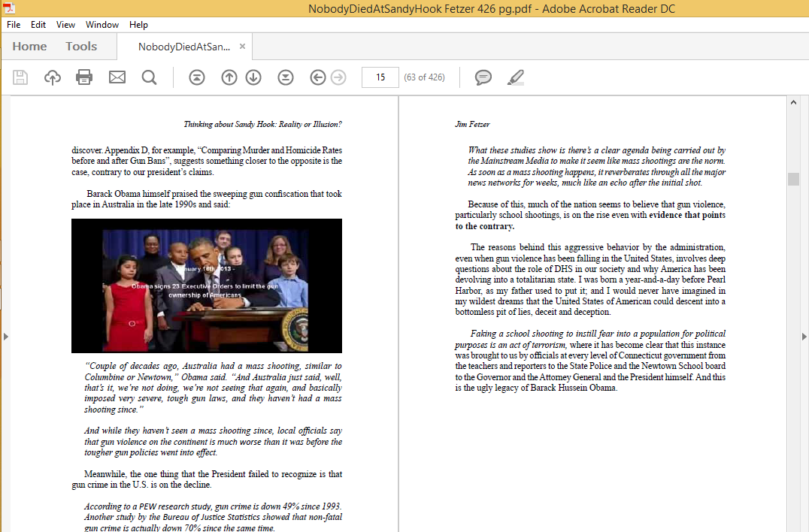This screenshot has height=532, width=809.
Task: Open the Find text search
Action: 149,77
